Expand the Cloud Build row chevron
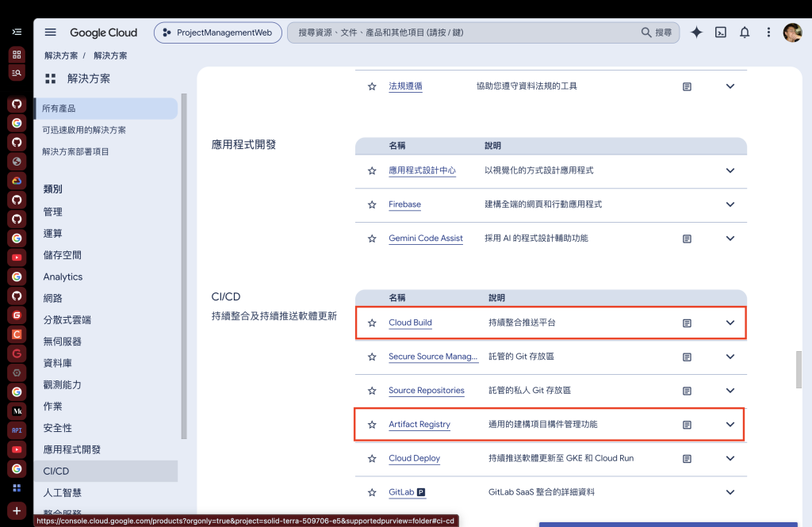812x527 pixels. tap(730, 323)
